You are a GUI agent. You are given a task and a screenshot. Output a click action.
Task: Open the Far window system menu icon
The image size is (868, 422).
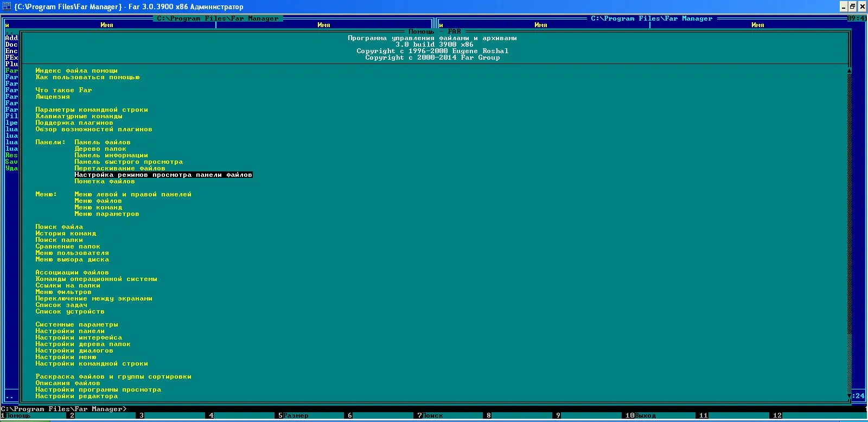click(x=7, y=7)
